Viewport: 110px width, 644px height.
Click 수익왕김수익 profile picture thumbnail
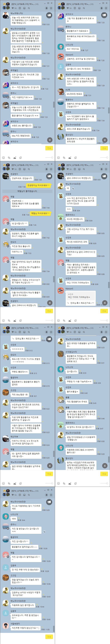pyautogui.click(x=60, y=354)
